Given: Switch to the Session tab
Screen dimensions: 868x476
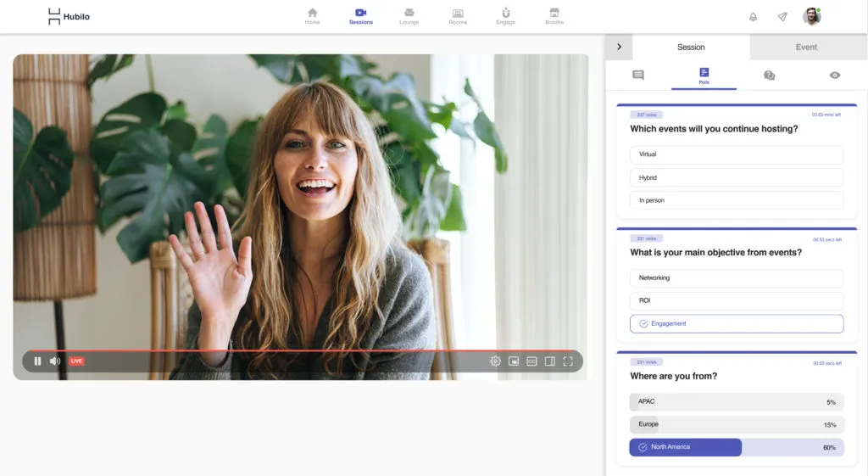Looking at the screenshot, I should coord(691,48).
